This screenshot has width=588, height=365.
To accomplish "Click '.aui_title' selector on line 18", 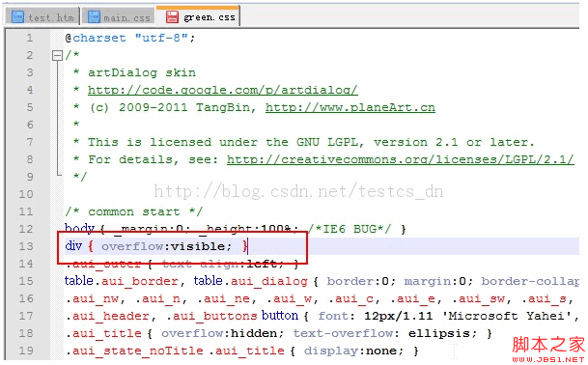I will (103, 333).
